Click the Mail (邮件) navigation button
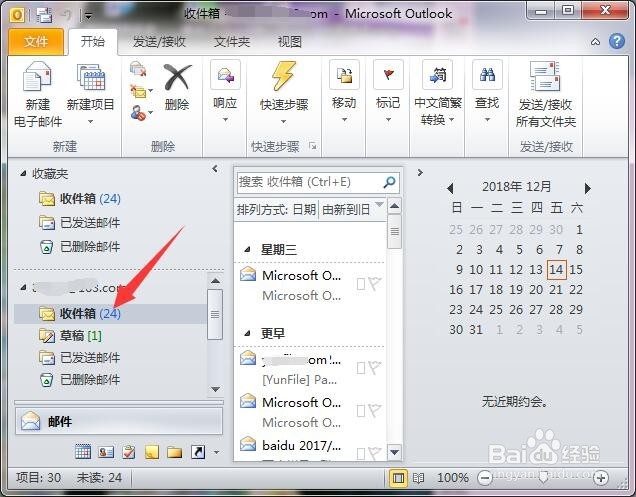The image size is (636, 497). (x=119, y=421)
